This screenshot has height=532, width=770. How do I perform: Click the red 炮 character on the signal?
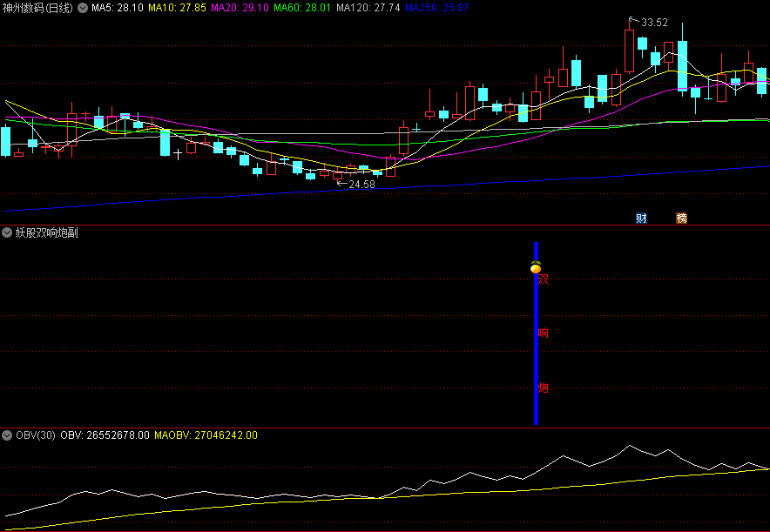(x=544, y=387)
